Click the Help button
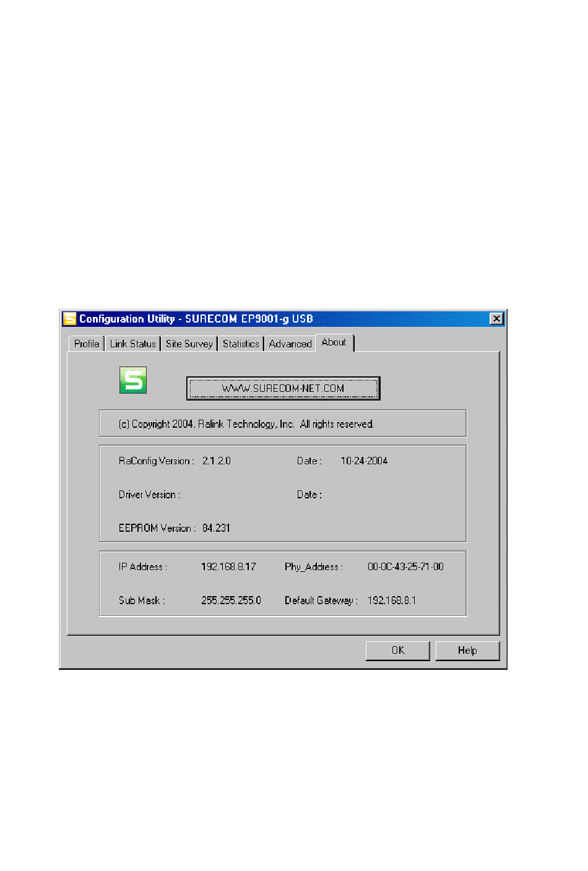588x871 pixels. [467, 651]
